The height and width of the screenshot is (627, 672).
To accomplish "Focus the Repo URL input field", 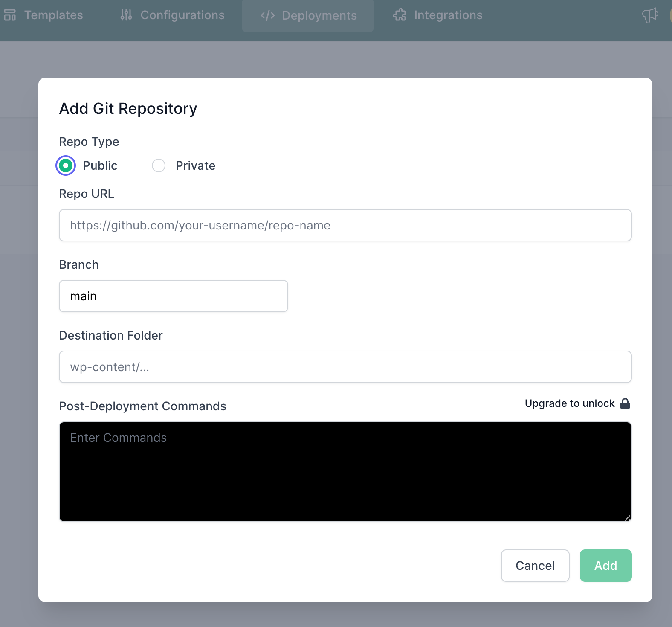I will [345, 225].
